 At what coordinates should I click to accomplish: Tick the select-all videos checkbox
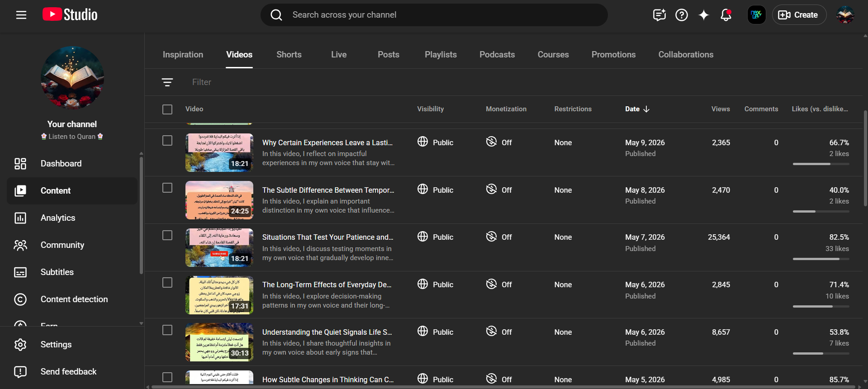point(167,109)
